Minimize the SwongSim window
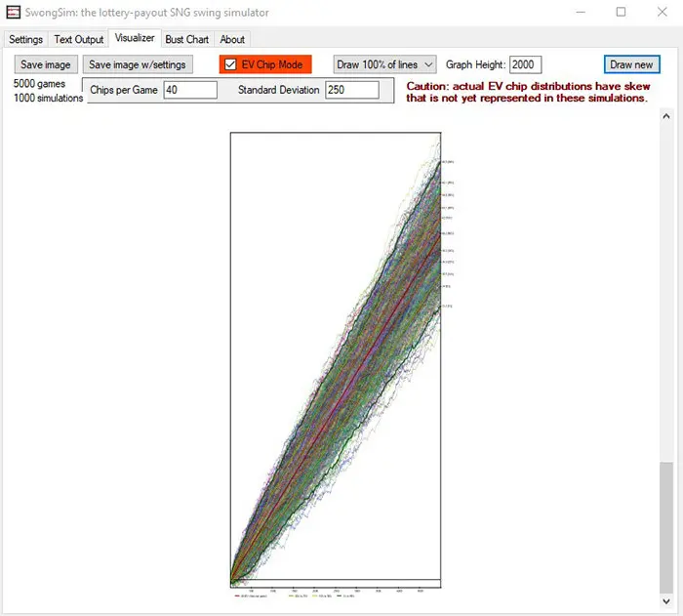683x616 pixels. (x=579, y=13)
